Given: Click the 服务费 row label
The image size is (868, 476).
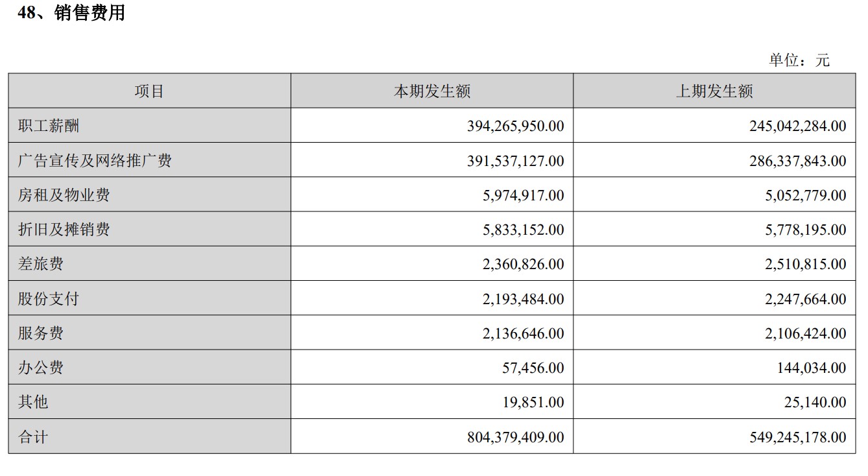Looking at the screenshot, I should 41,333.
